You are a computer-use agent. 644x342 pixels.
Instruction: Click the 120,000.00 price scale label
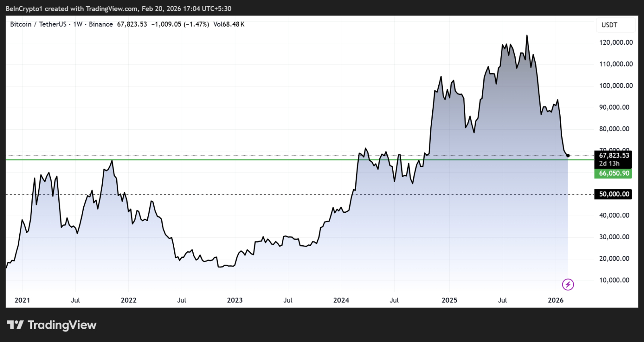(x=616, y=42)
